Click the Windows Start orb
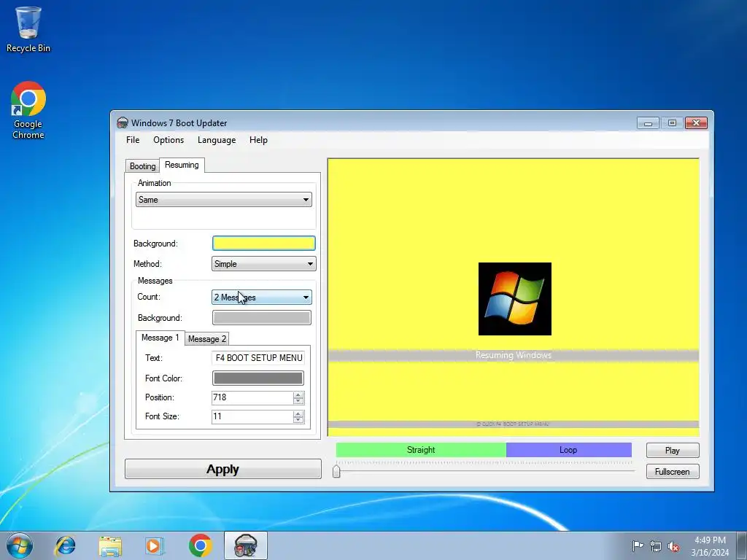 (20, 545)
